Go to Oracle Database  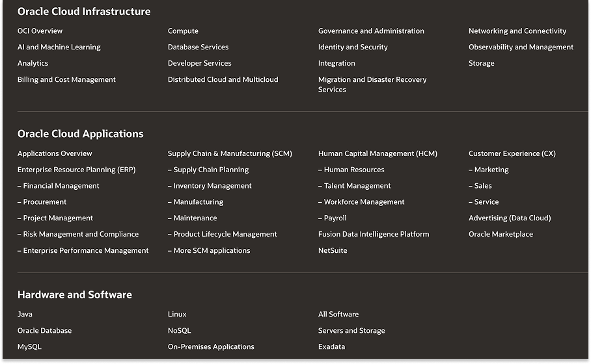[x=44, y=330]
